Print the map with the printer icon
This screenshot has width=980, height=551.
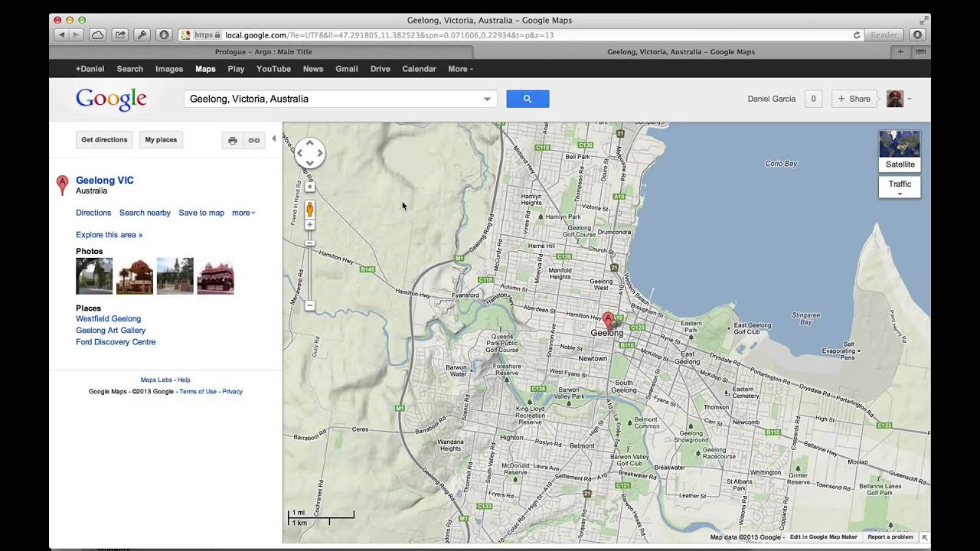click(x=233, y=140)
